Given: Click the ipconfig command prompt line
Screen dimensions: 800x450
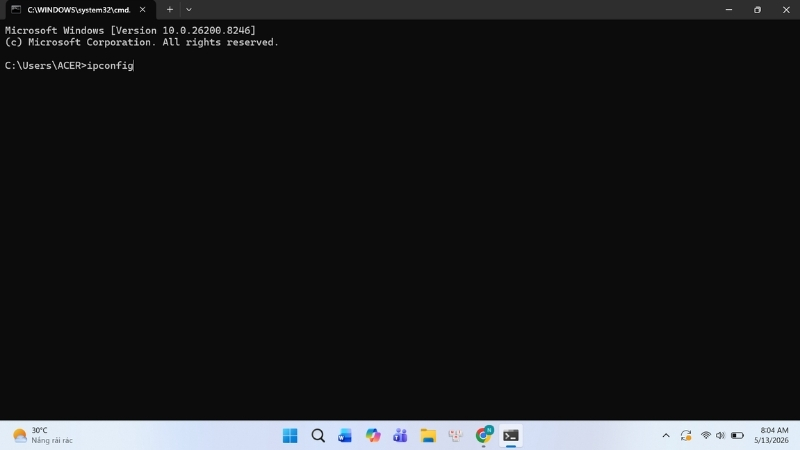Looking at the screenshot, I should pos(69,66).
